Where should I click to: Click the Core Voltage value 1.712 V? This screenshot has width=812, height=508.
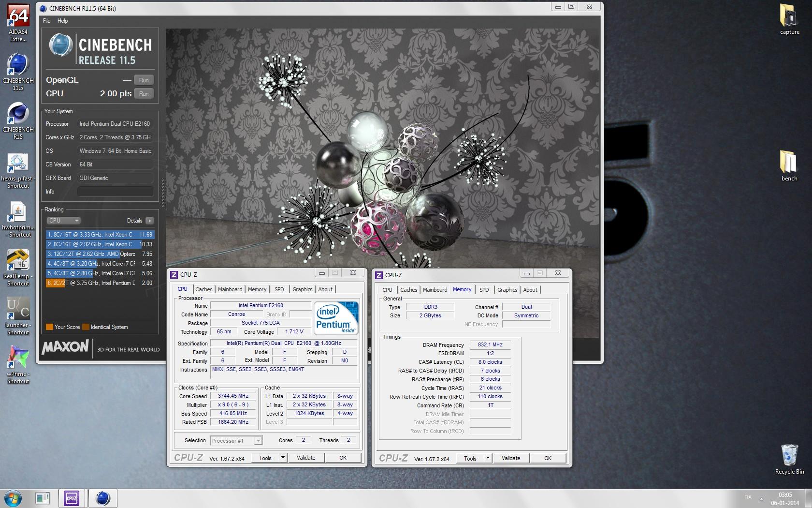(294, 332)
